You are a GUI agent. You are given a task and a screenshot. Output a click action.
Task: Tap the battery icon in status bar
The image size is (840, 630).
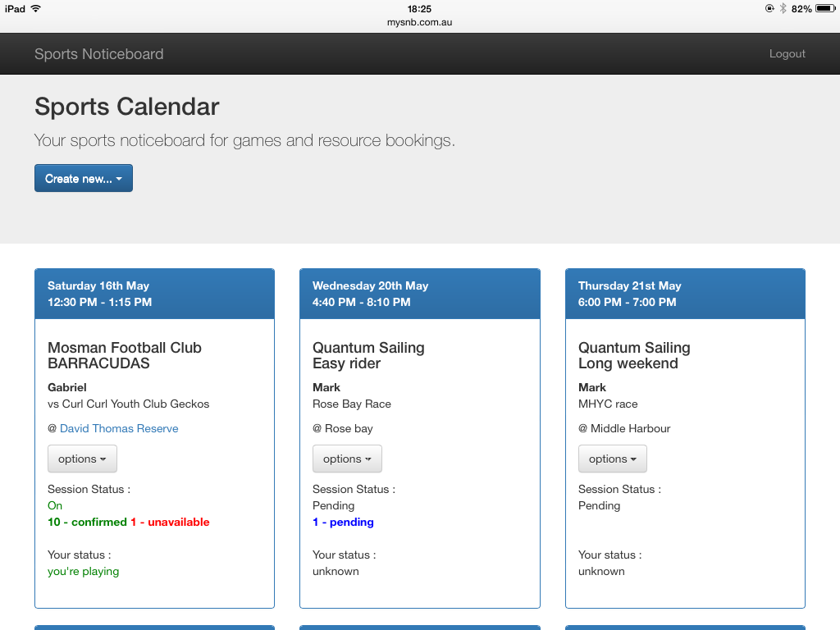825,8
